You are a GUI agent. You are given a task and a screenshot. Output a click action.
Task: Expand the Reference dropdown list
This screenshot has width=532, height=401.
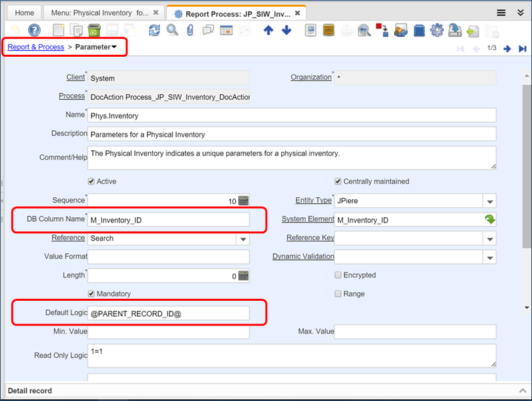(x=242, y=239)
